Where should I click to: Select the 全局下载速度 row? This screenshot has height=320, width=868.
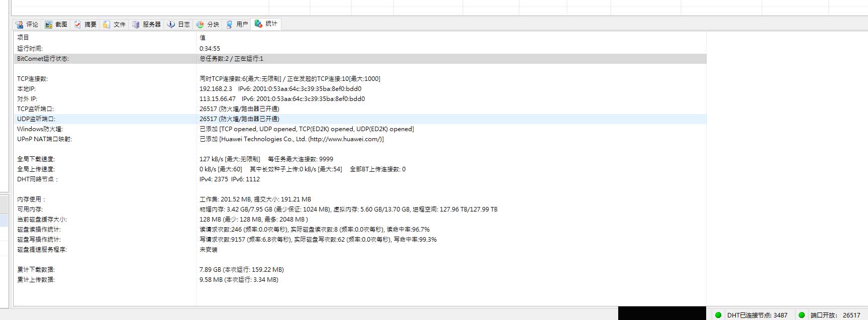point(36,159)
